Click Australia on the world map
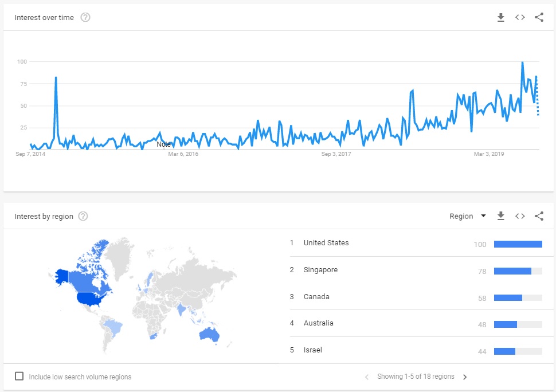 coord(209,334)
